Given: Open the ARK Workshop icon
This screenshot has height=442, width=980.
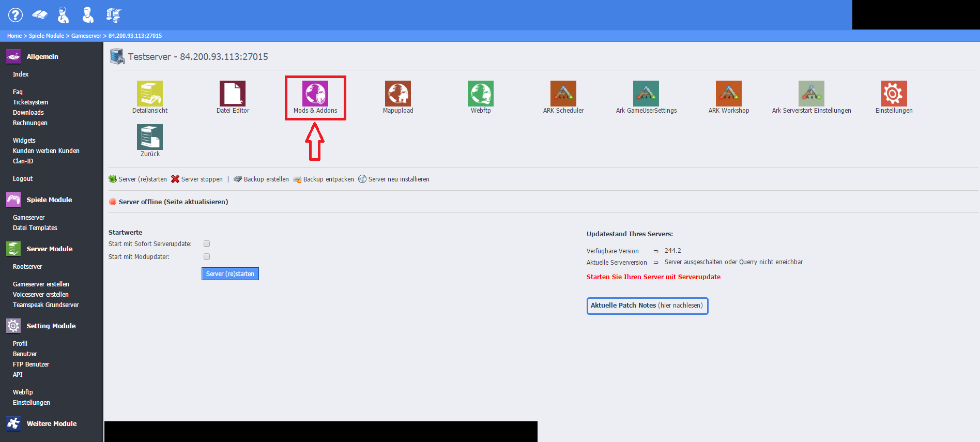Looking at the screenshot, I should 729,94.
